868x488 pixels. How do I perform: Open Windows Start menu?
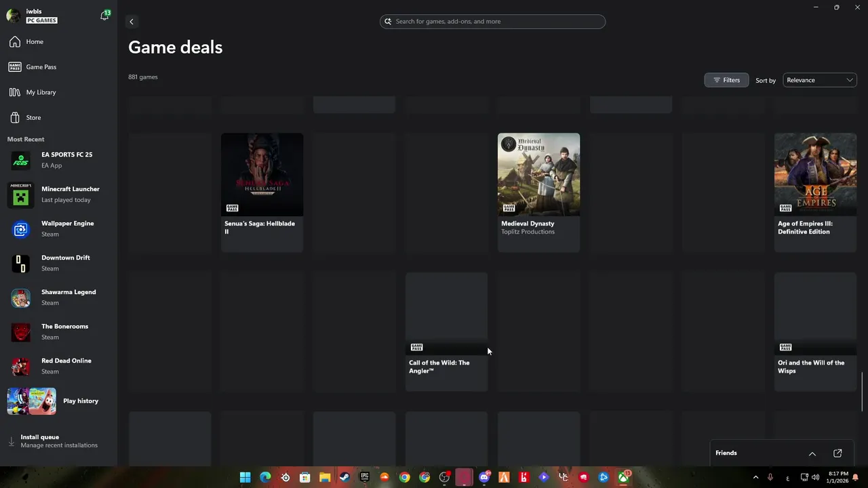[245, 478]
